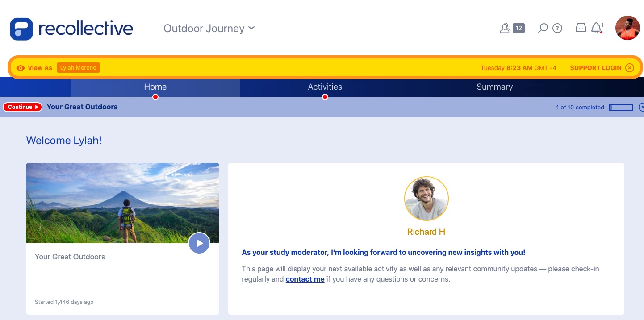Viewport: 644px width, 320px height.
Task: Open the notifications bell icon
Action: click(x=597, y=28)
